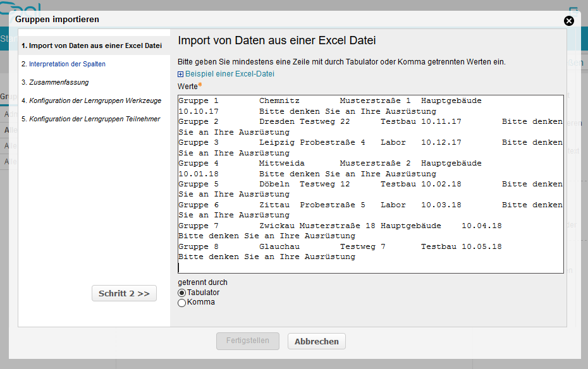Click the plus icon before Beispiel einer Excel-Datei
The height and width of the screenshot is (369, 588).
(181, 75)
